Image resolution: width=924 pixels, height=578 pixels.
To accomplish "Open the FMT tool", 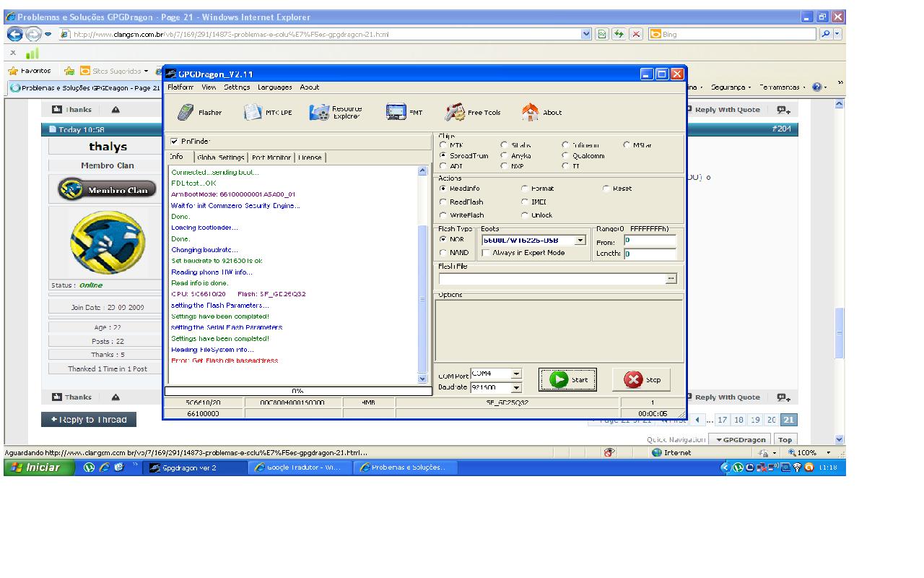I will tap(404, 112).
